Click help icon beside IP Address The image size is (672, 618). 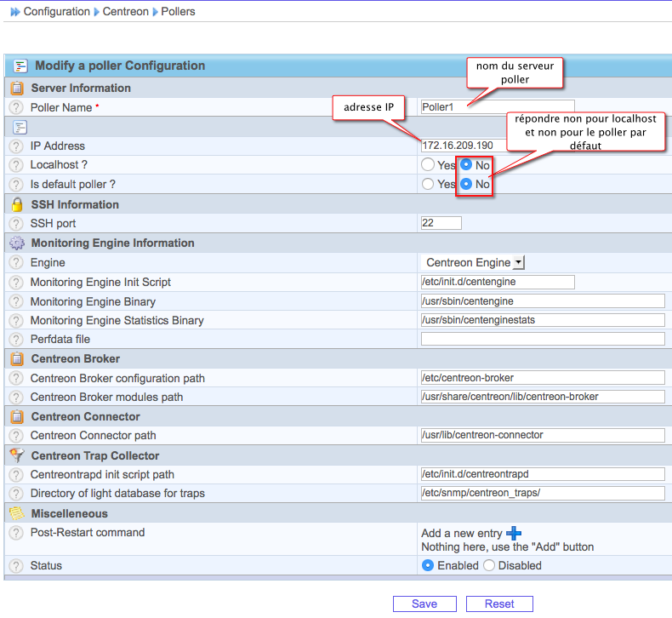(x=16, y=146)
